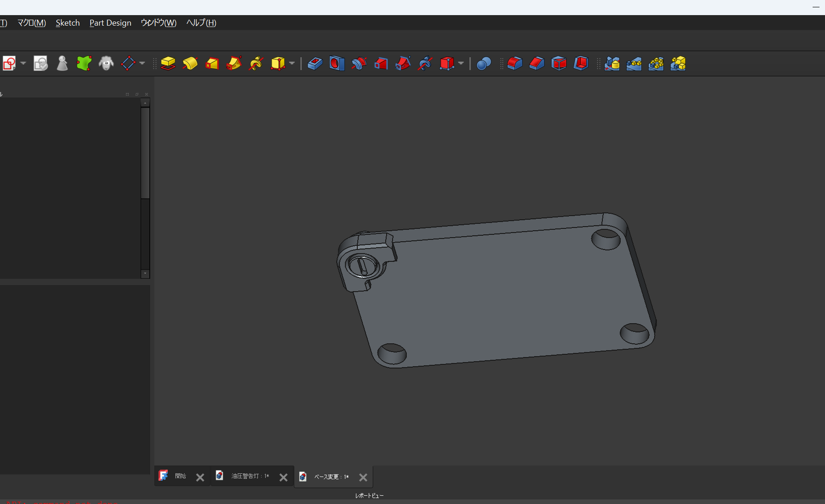
Task: Open the Part Design menu
Action: tap(110, 23)
